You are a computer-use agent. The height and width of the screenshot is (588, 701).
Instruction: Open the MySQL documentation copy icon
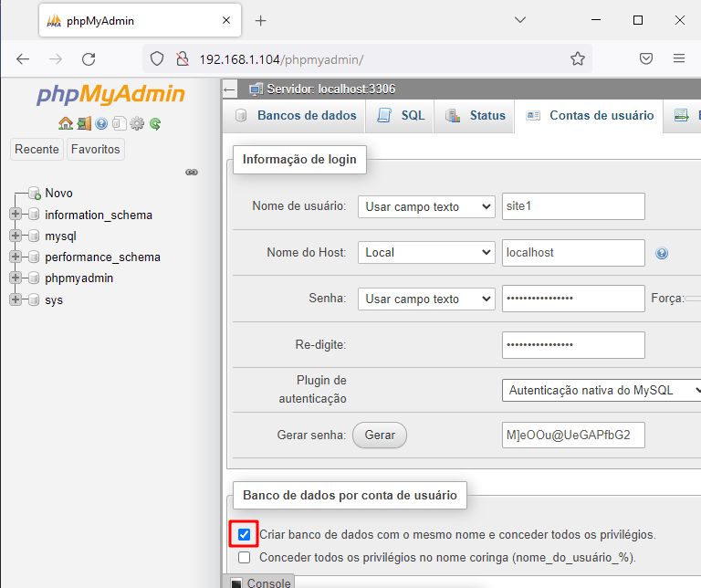click(119, 123)
